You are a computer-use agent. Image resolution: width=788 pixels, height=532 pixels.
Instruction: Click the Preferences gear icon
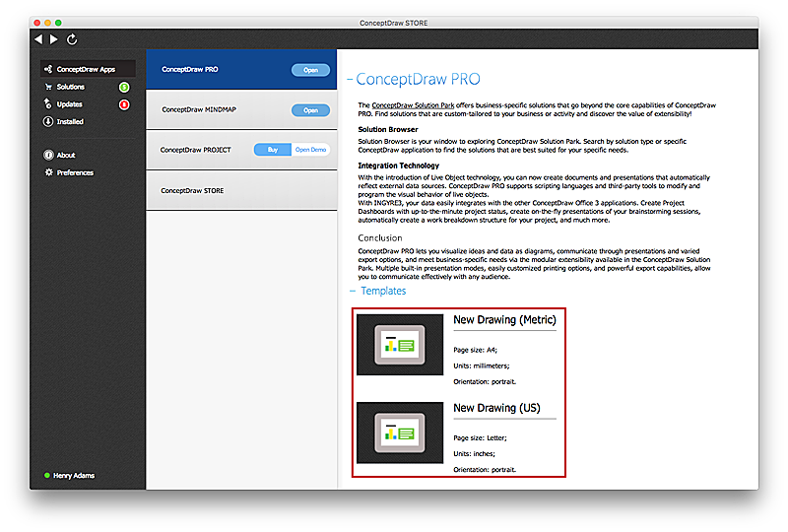(48, 172)
